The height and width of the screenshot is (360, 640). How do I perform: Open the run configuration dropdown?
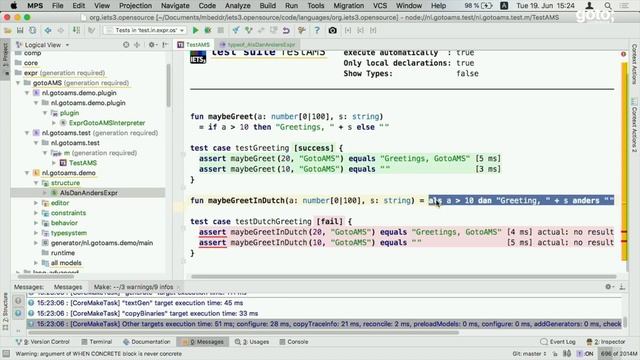tap(145, 31)
